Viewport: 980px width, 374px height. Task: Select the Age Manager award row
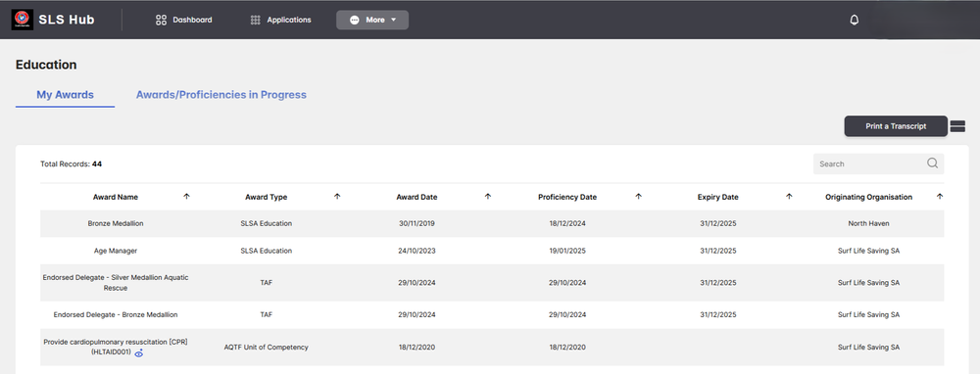pyautogui.click(x=492, y=251)
